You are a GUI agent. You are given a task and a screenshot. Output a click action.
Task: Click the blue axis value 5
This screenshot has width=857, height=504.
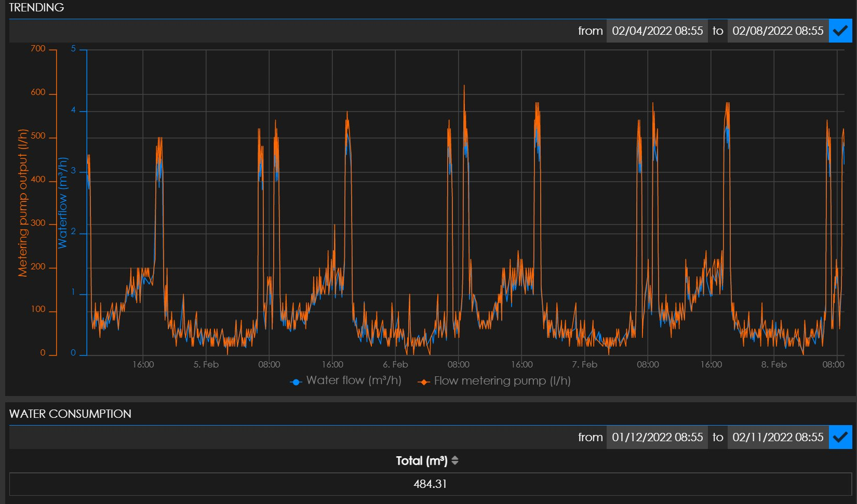tap(73, 49)
